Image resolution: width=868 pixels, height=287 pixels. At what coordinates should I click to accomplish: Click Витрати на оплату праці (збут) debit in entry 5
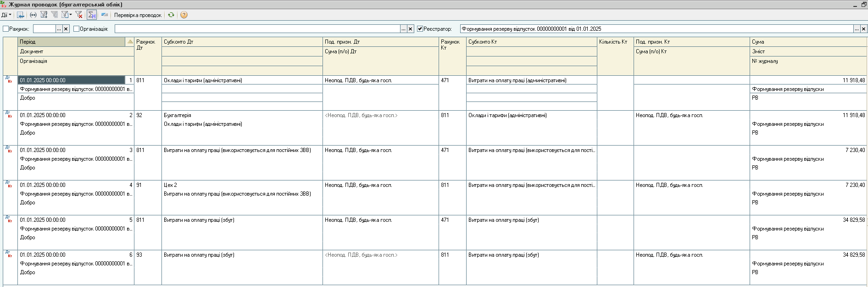(242, 220)
